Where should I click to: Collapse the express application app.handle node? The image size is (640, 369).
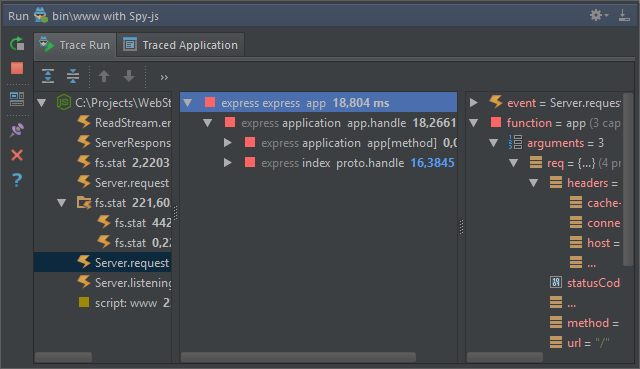click(208, 123)
